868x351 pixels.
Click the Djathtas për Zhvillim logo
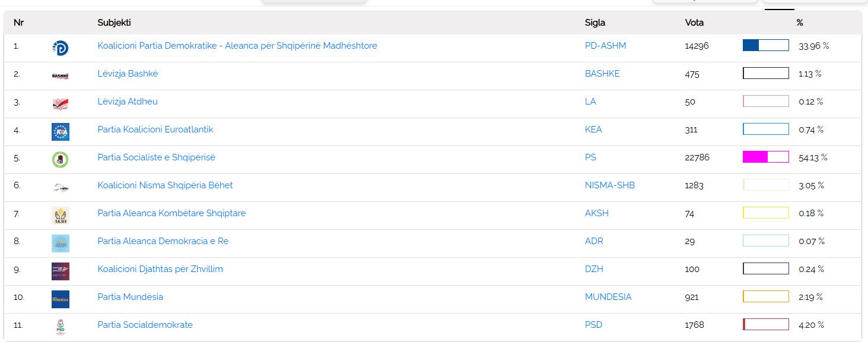click(x=60, y=271)
